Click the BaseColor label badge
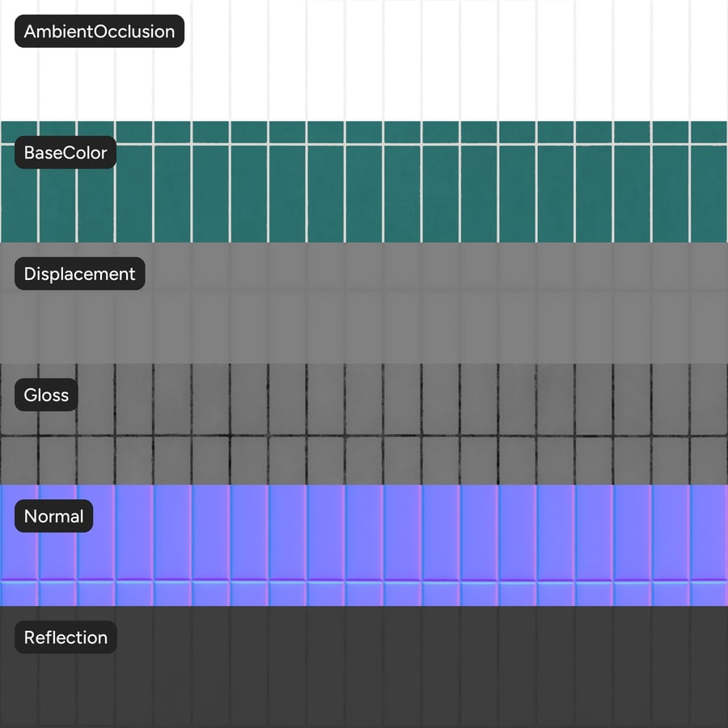Viewport: 728px width, 728px height. click(x=66, y=153)
